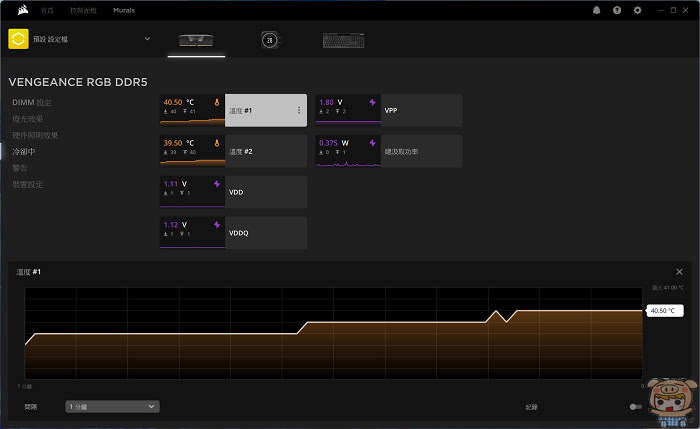Click the 1.12 V voltage value

pos(175,225)
